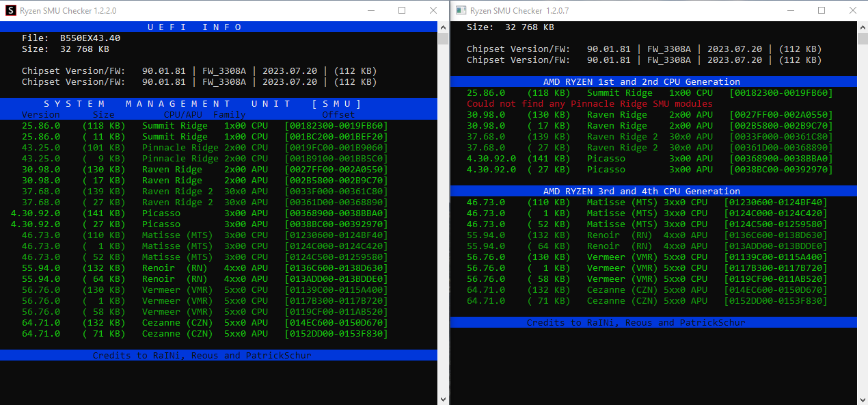Viewport: 868px width, 405px height.
Task: Click '[0033F000-00361C80]' in the 1.2.2.0 window
Action: click(336, 192)
